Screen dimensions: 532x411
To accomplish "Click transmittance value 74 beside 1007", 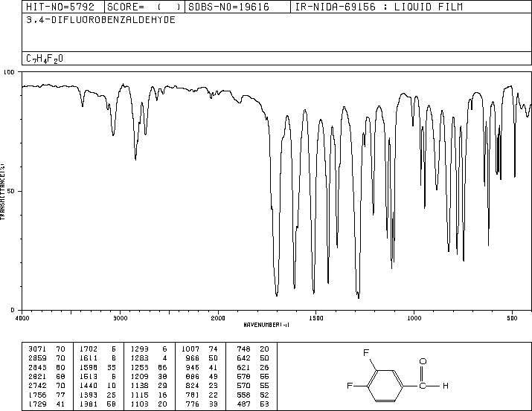I will tap(213, 349).
